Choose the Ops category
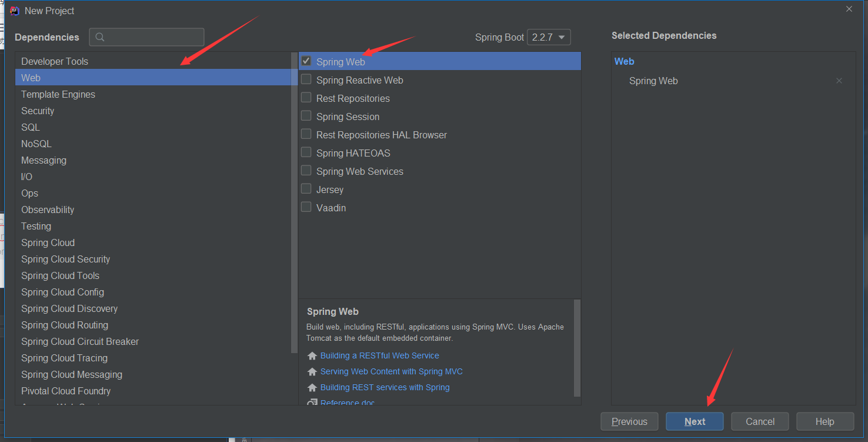 click(x=153, y=193)
